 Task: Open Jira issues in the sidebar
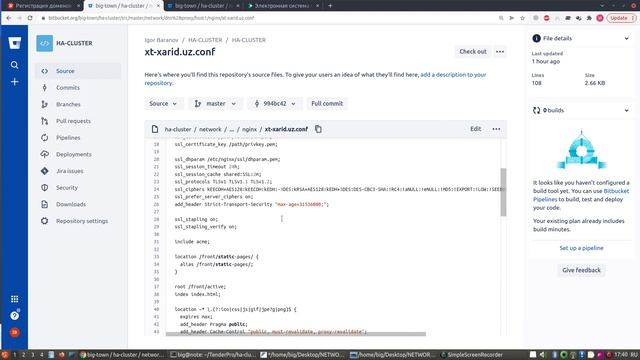pyautogui.click(x=78, y=171)
